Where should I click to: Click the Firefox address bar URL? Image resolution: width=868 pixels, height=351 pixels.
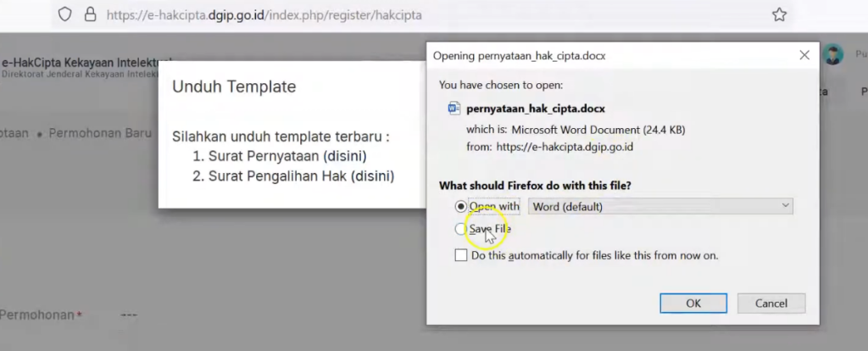click(x=263, y=15)
